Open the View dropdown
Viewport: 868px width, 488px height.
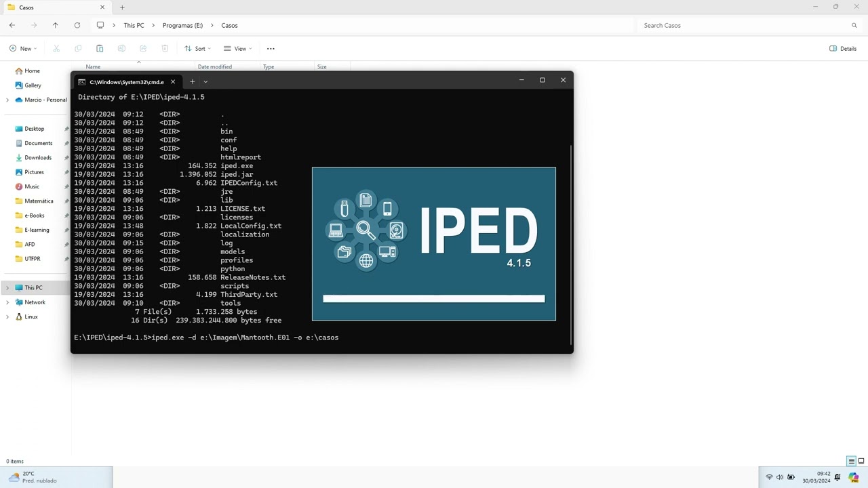coord(238,49)
